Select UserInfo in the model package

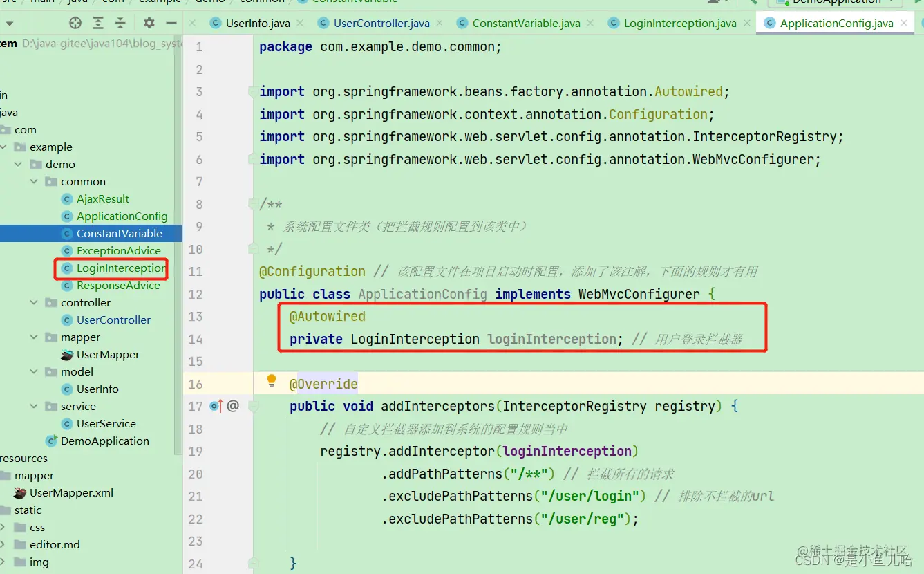tap(97, 389)
